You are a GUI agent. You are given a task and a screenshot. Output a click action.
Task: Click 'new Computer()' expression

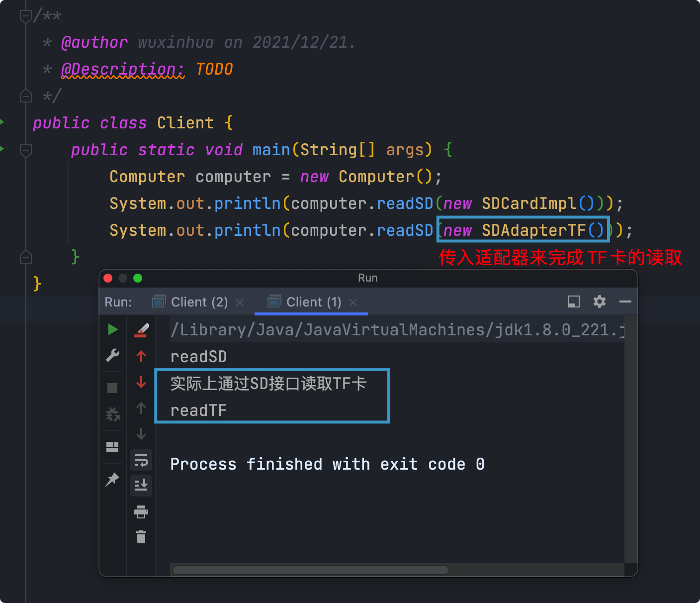(366, 177)
